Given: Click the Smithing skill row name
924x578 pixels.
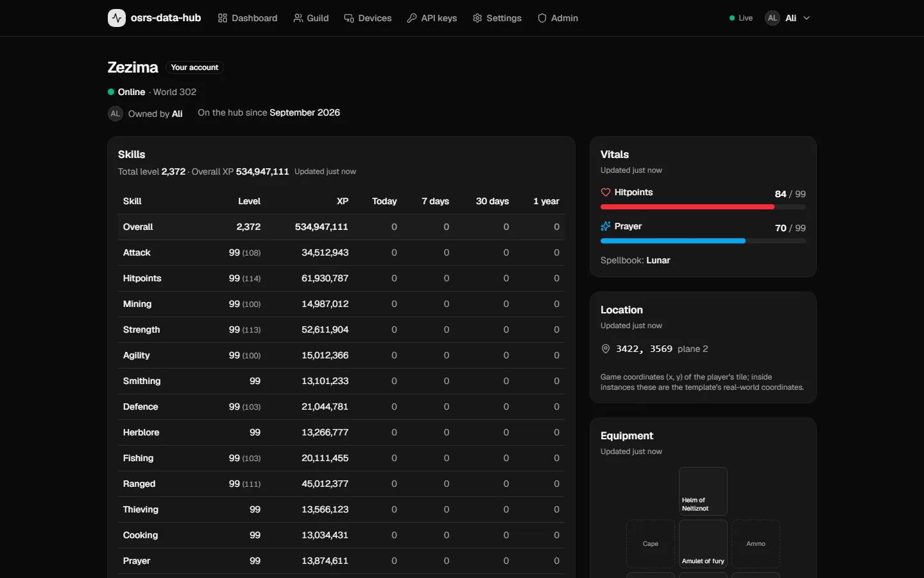Looking at the screenshot, I should point(142,381).
